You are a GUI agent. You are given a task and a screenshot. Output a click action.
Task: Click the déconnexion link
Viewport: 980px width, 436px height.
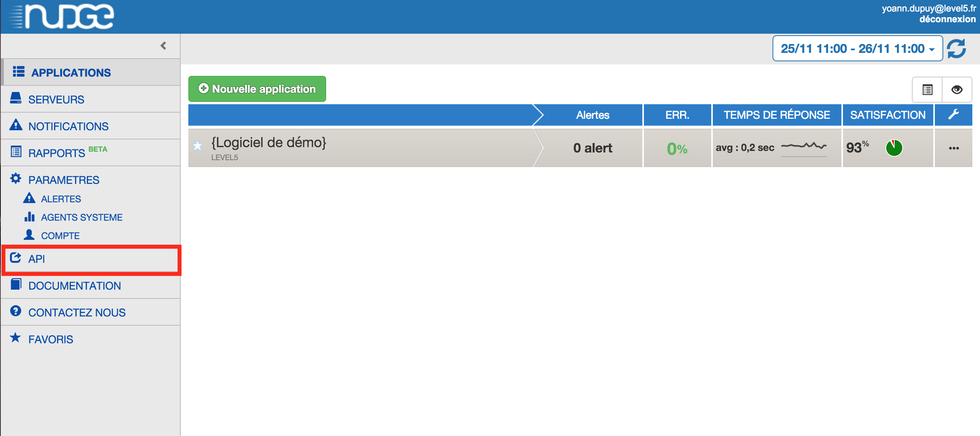point(947,19)
